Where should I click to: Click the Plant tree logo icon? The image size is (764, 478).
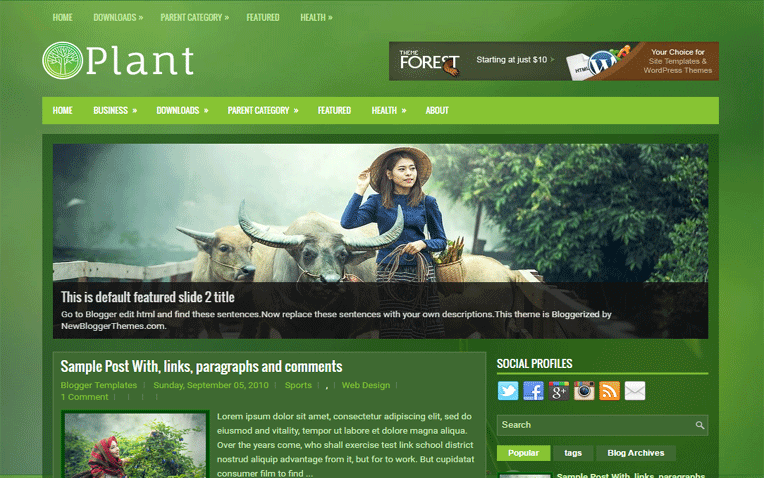tap(62, 61)
